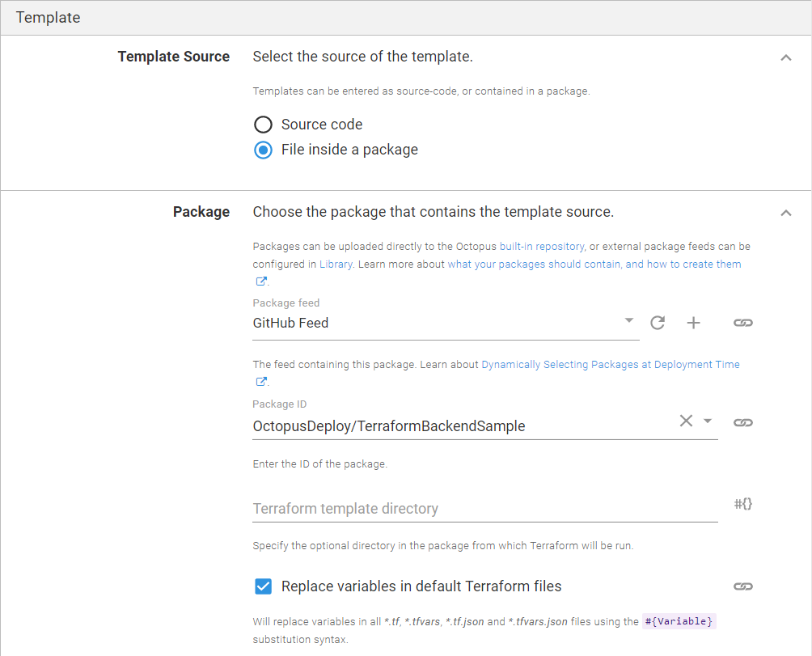The image size is (812, 656).
Task: Follow the Dynamically Selecting Packages at Deployment Time link
Action: pos(611,364)
